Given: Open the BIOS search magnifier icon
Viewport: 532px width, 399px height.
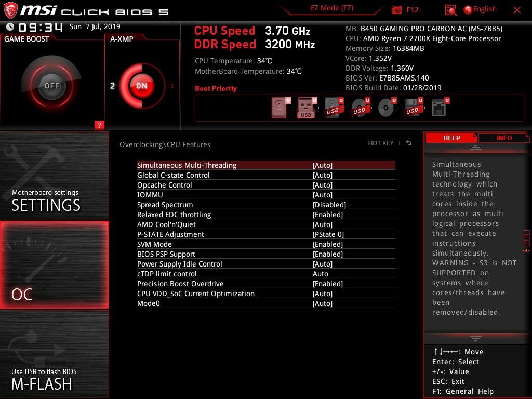Looking at the screenshot, I should 450,10.
